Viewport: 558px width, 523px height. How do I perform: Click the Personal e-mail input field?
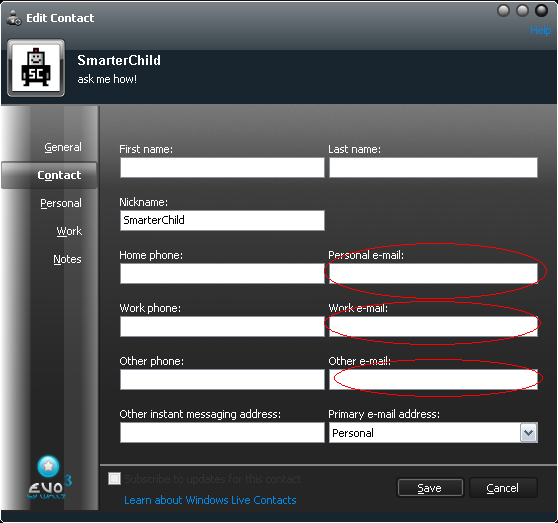pyautogui.click(x=433, y=273)
